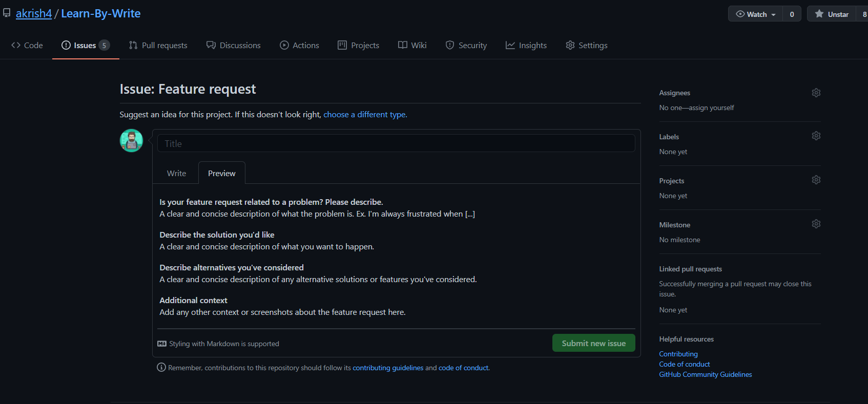Click the Pull requests branch icon
868x404 pixels.
tap(133, 45)
